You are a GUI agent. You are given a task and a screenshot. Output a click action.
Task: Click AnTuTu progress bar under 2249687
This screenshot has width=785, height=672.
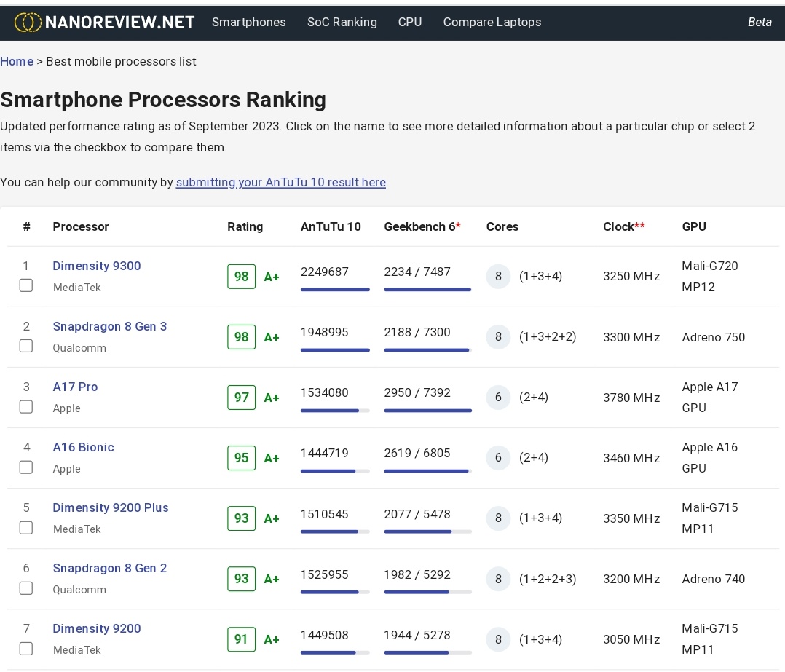335,290
